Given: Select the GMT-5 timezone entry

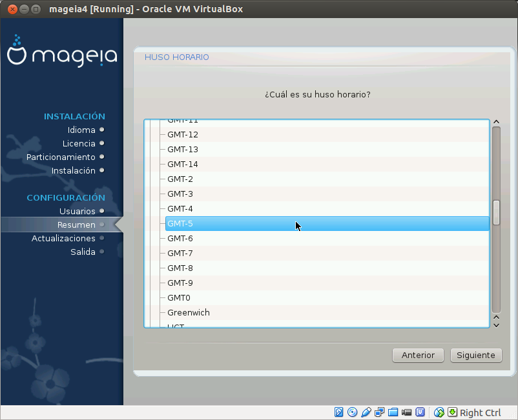Looking at the screenshot, I should coord(258,223).
